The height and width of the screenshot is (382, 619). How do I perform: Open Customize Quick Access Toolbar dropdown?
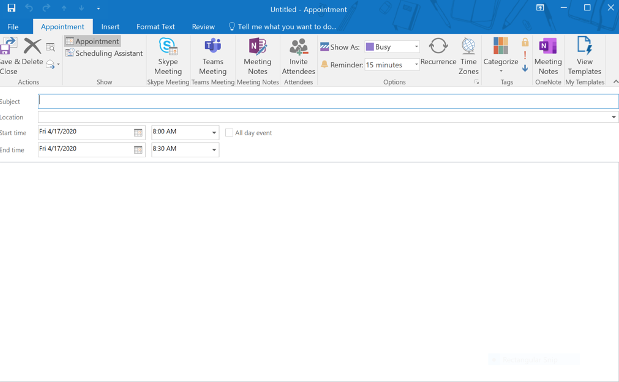pyautogui.click(x=98, y=8)
